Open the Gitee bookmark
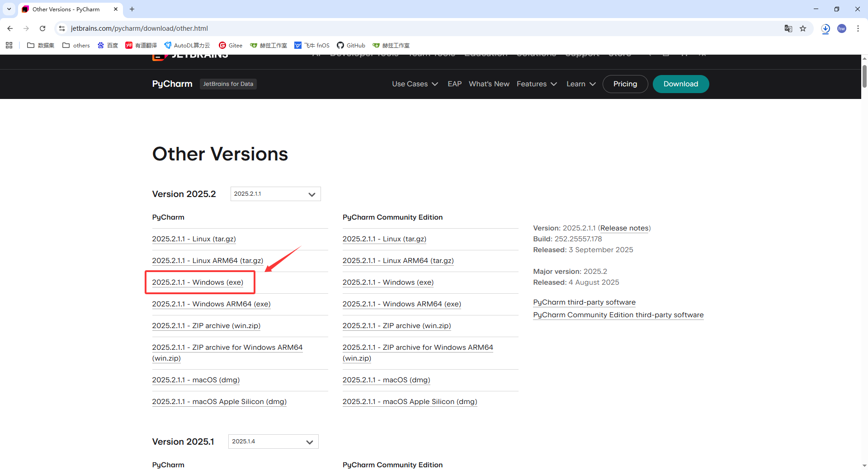 pyautogui.click(x=231, y=45)
